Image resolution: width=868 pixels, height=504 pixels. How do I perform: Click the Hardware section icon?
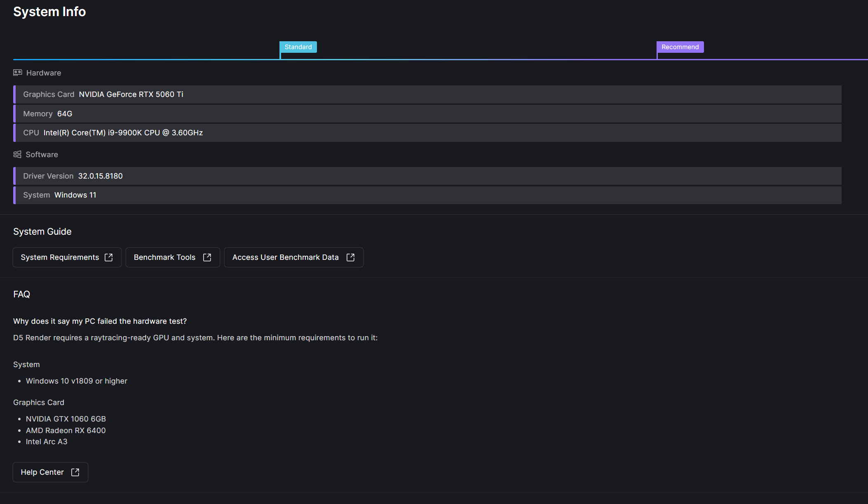[17, 73]
